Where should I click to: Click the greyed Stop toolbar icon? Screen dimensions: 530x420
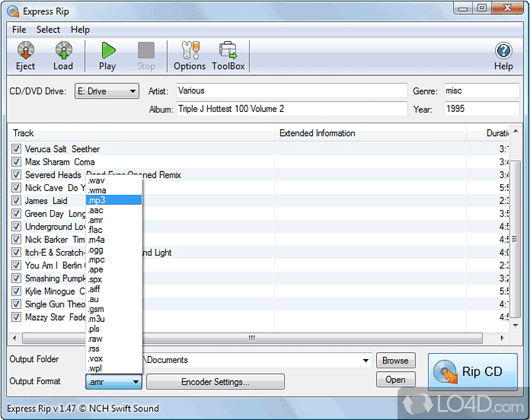pyautogui.click(x=146, y=56)
